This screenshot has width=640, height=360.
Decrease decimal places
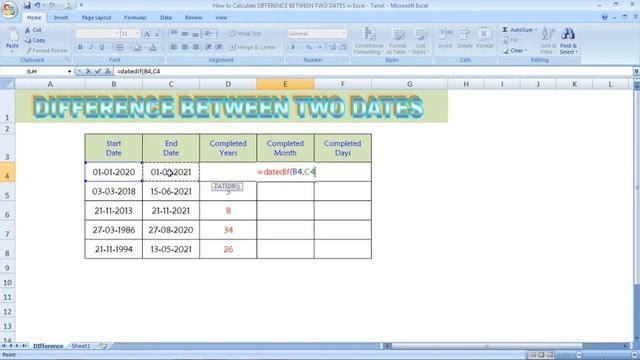pos(343,47)
